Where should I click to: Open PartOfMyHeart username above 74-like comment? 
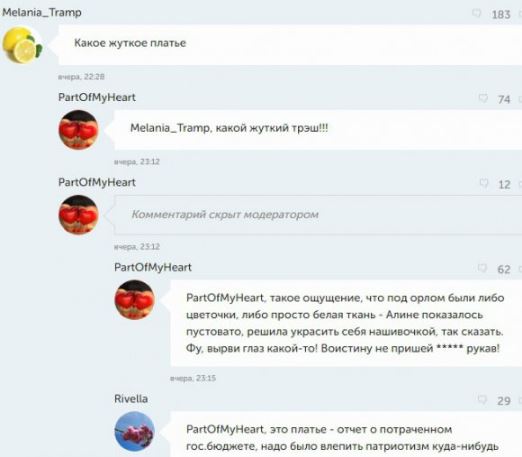click(97, 97)
